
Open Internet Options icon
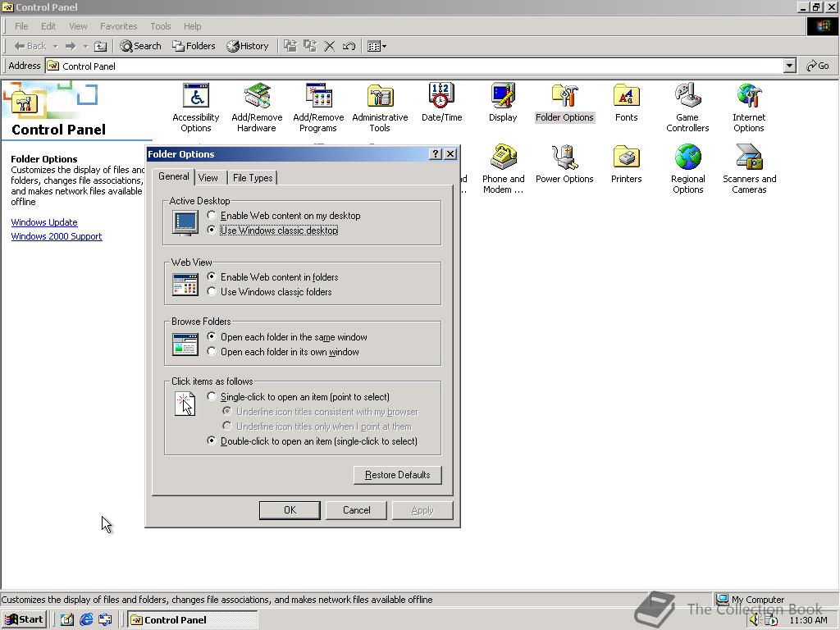pos(749,107)
